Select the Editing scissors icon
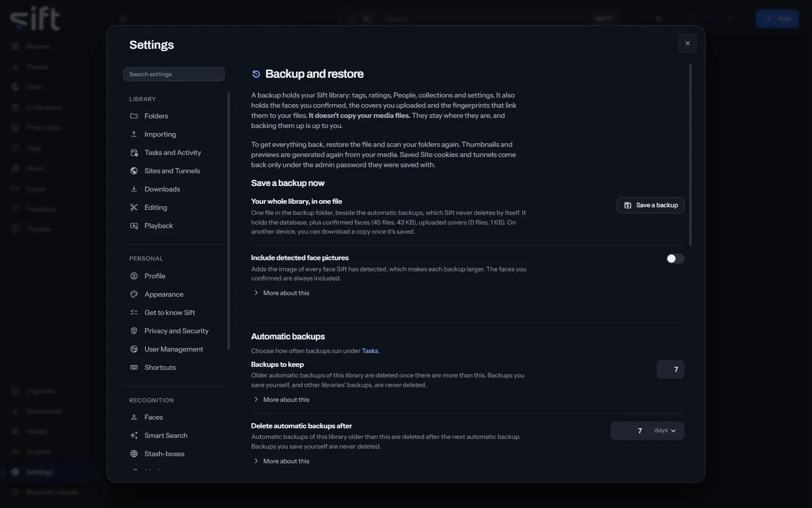Viewport: 812px width, 508px height. [x=134, y=207]
